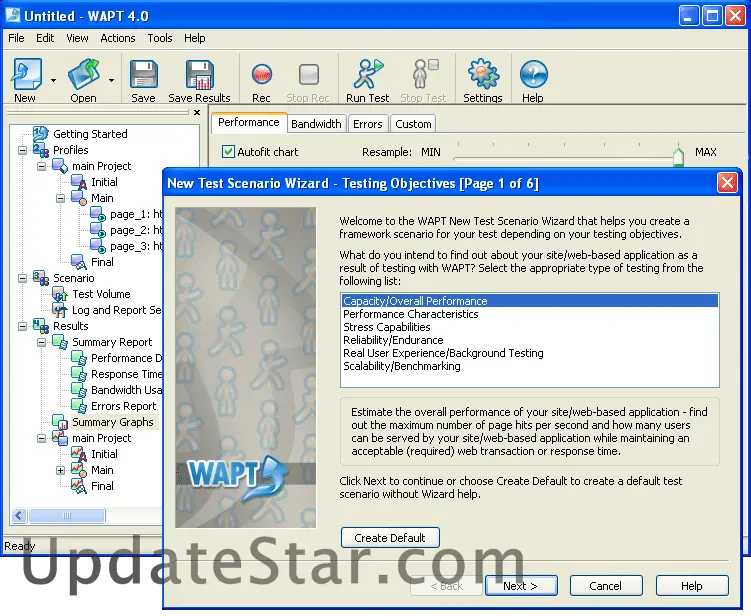Collapse the Results tree node
The image size is (751, 616).
click(x=22, y=326)
